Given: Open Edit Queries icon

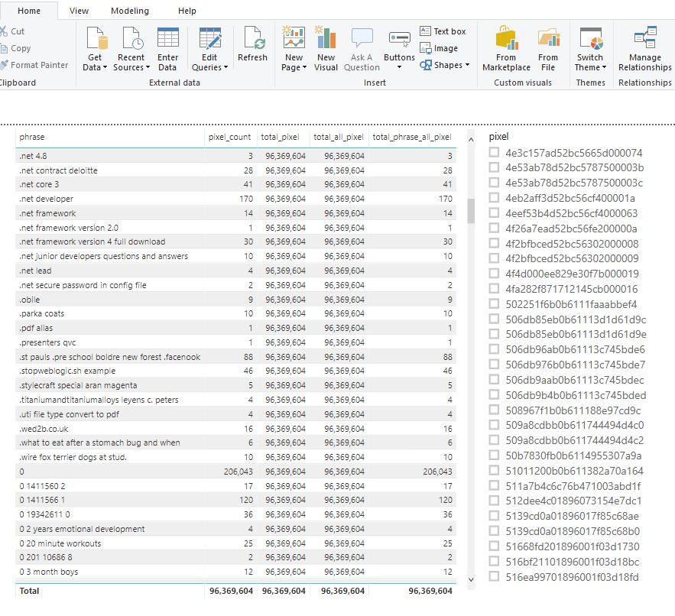Looking at the screenshot, I should point(210,38).
